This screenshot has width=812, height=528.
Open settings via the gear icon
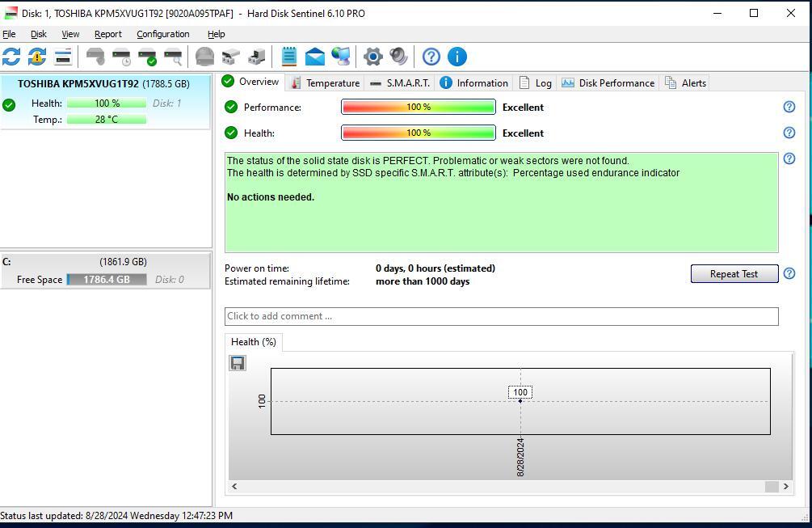click(372, 57)
